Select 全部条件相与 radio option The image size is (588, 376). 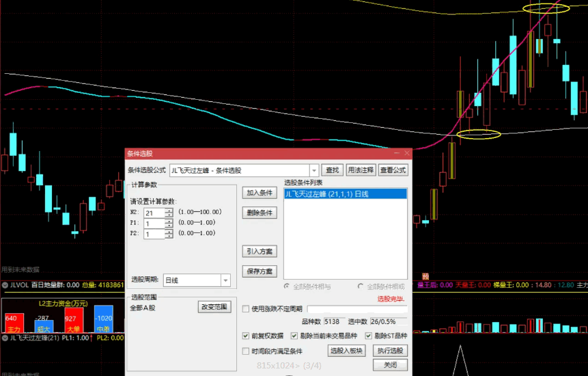287,286
